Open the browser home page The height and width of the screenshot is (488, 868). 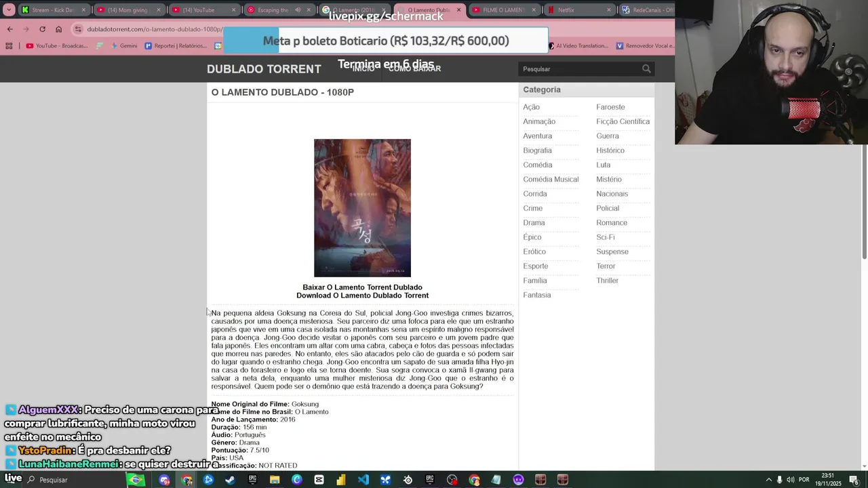click(58, 29)
